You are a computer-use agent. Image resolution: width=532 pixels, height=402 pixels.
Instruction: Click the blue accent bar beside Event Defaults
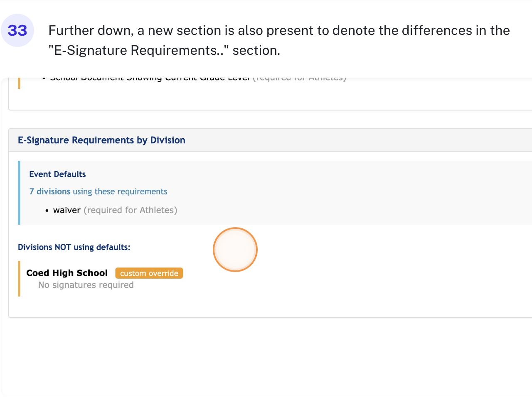pyautogui.click(x=19, y=193)
